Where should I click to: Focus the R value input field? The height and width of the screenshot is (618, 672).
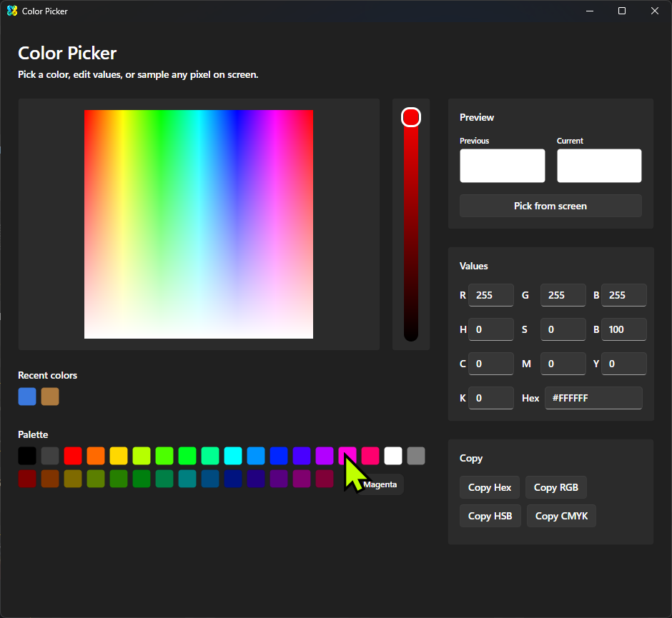pos(490,295)
